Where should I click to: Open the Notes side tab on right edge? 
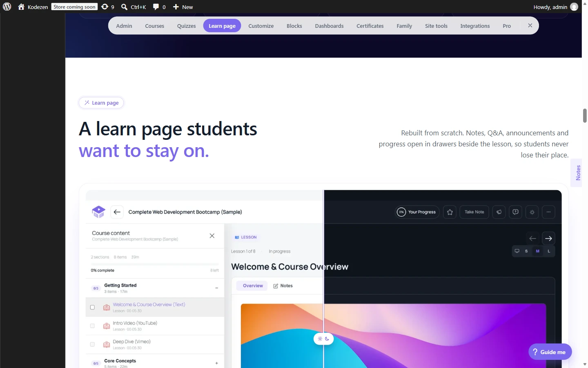[x=577, y=173]
